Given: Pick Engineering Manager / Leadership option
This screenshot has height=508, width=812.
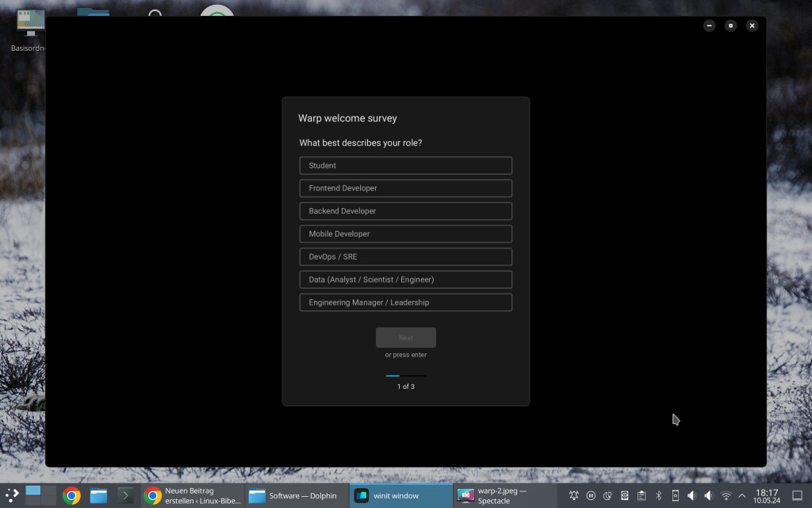Looking at the screenshot, I should pos(405,302).
